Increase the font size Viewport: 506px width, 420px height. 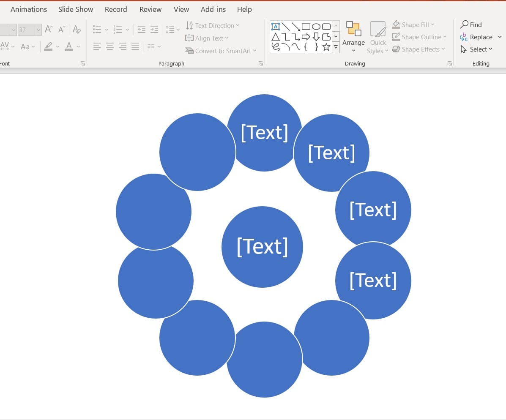(49, 29)
